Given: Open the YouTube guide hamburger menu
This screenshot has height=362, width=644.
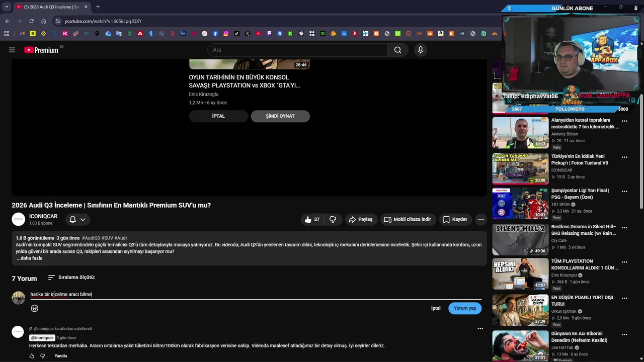Looking at the screenshot, I should (x=12, y=50).
